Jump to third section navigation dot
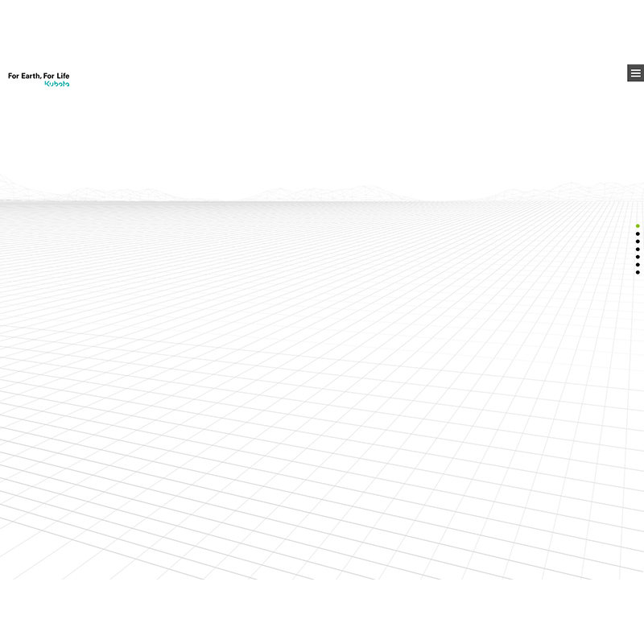 (638, 242)
